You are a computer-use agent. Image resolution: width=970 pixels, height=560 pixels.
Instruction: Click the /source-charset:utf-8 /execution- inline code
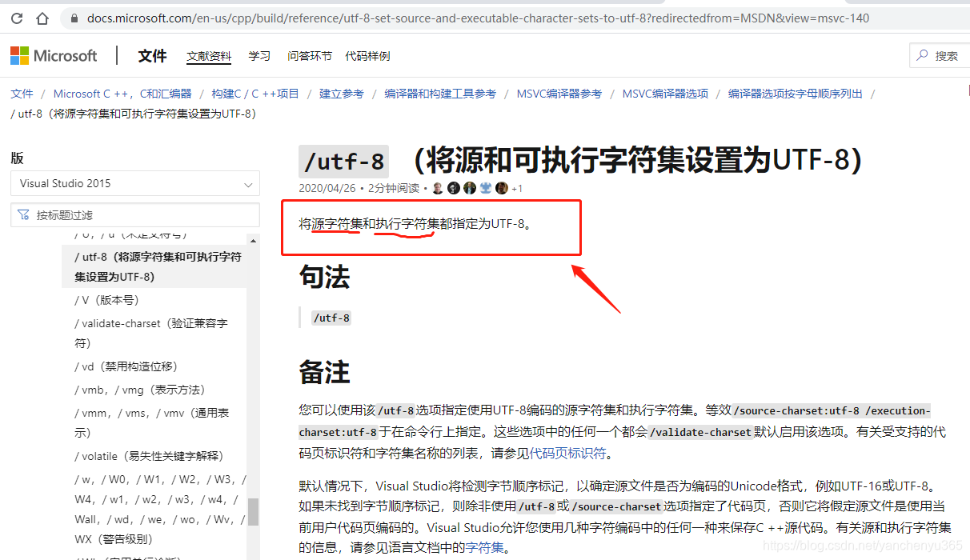832,410
